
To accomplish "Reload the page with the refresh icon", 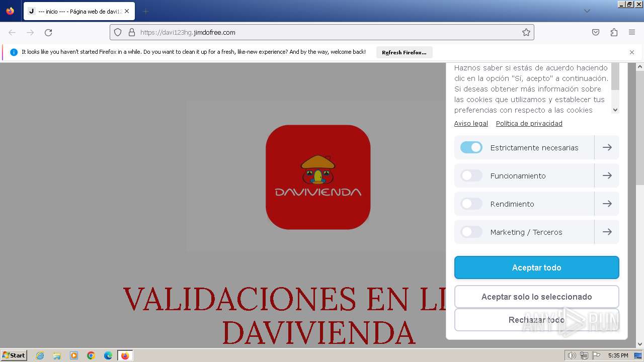I will pos(48,32).
